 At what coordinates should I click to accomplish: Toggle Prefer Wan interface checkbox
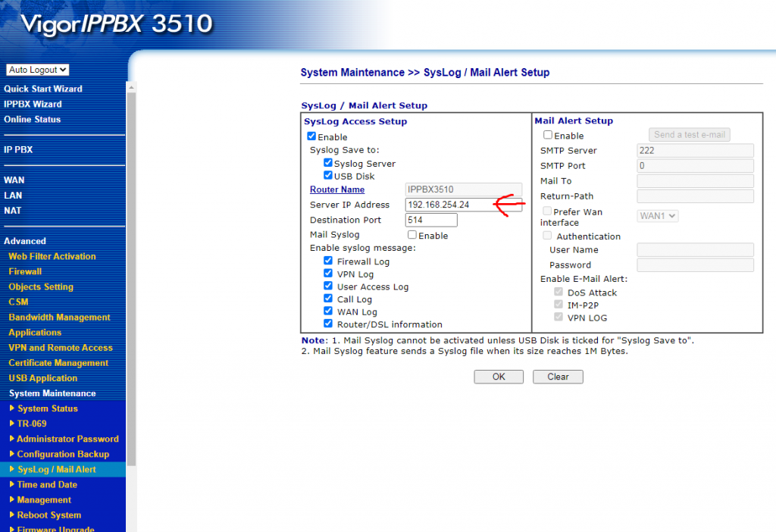547,211
